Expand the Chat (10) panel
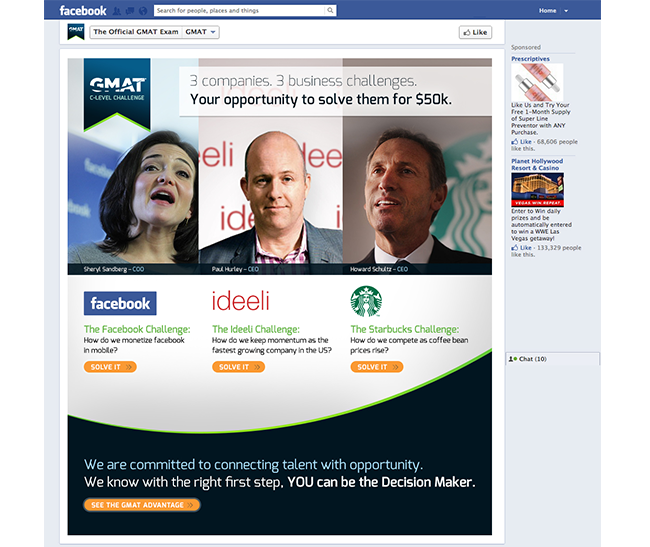 (x=553, y=359)
